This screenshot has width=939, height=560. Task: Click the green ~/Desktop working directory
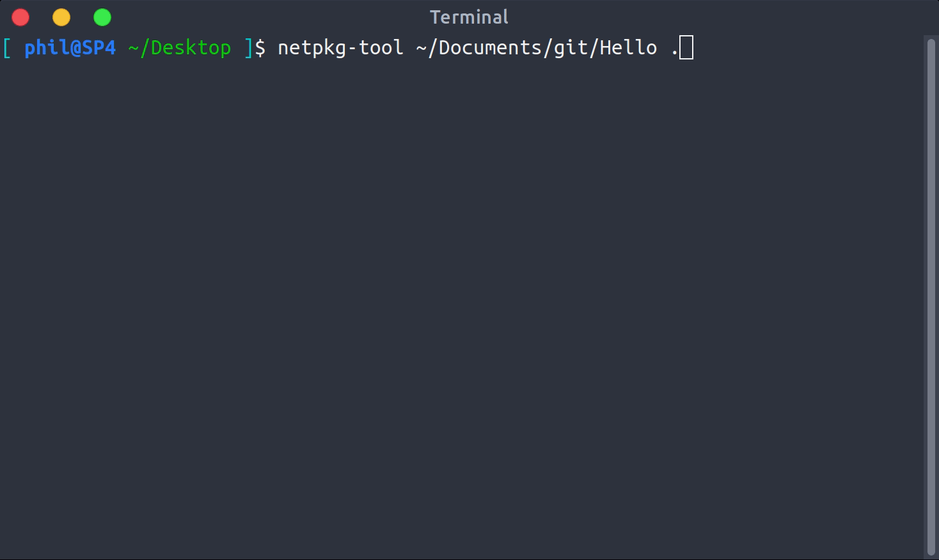pos(179,48)
